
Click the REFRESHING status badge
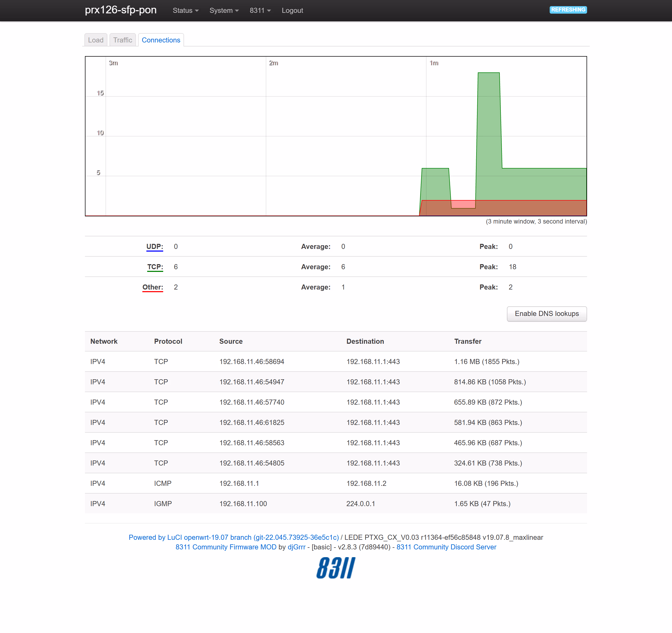click(568, 10)
